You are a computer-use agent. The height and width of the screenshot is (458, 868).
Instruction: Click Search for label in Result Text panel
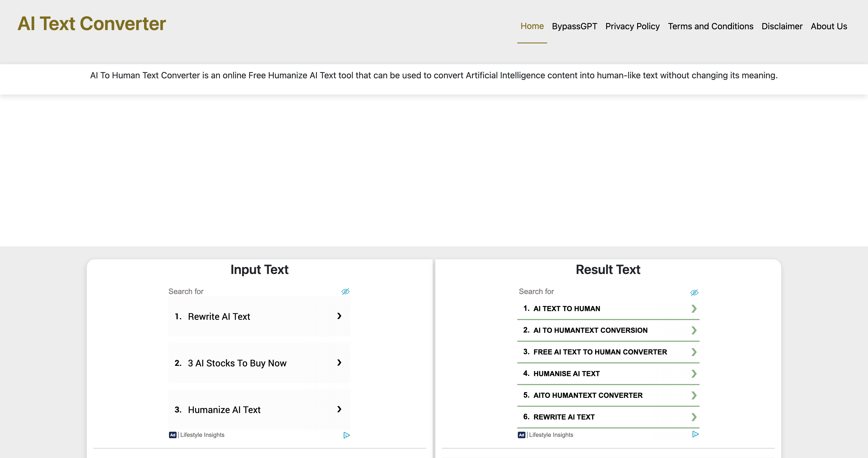click(x=536, y=291)
